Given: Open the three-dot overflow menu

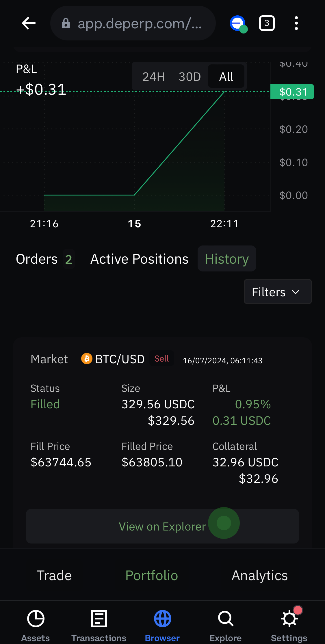Looking at the screenshot, I should [296, 23].
